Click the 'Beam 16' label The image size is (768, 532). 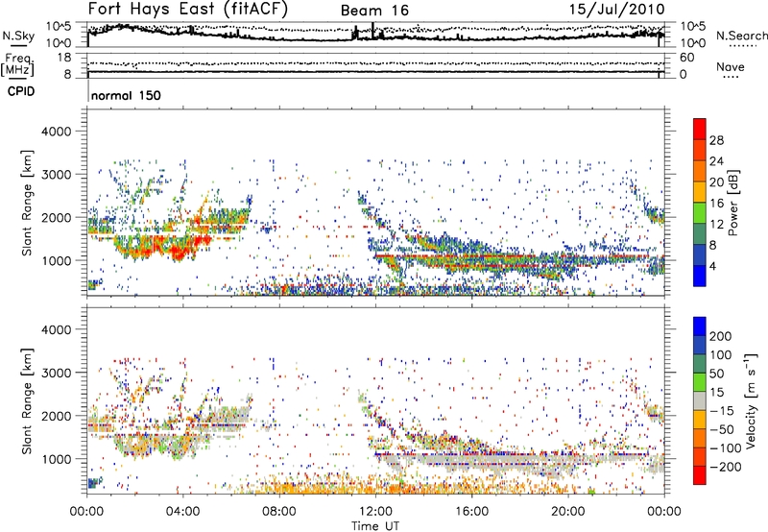coord(374,11)
